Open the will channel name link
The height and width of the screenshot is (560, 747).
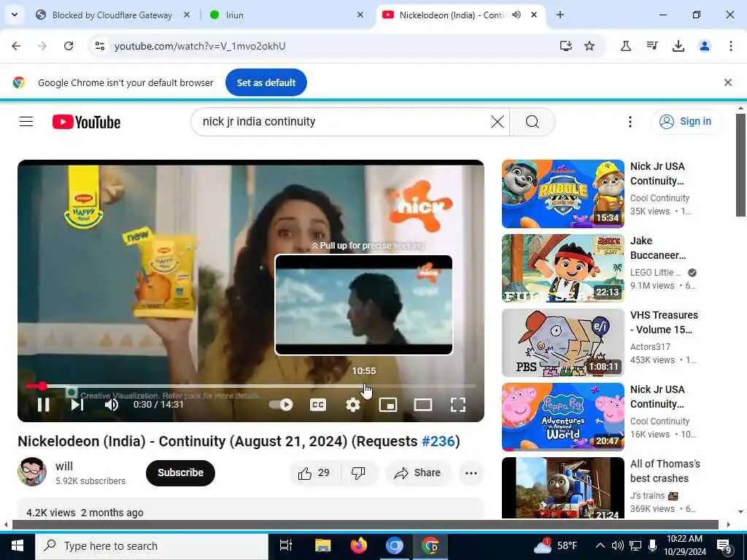pyautogui.click(x=64, y=466)
